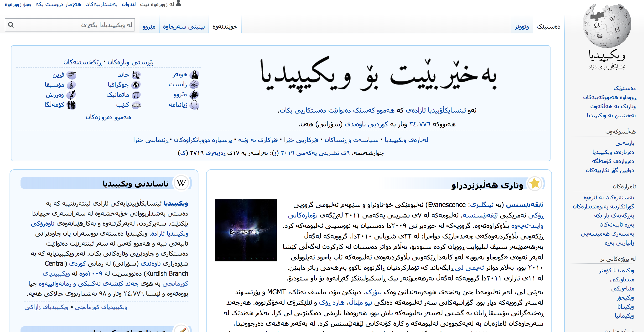
Task: Switch to the View source (بینینی سەرچاوە) tab
Action: (184, 26)
